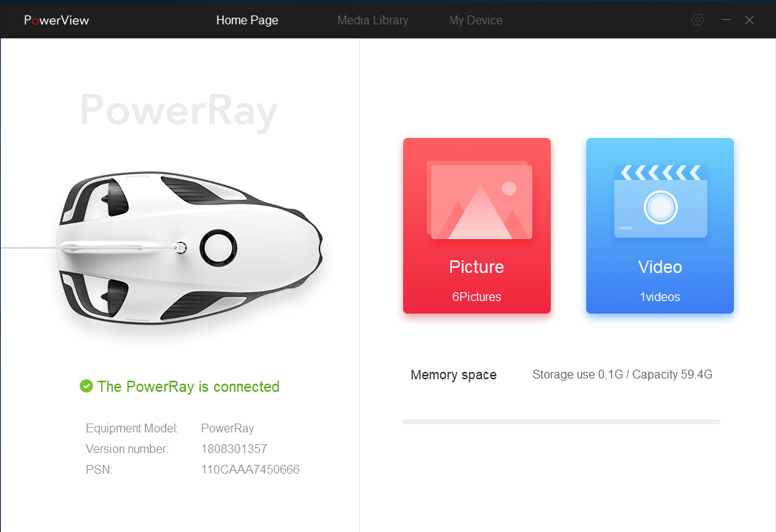Open the blue Video card
Screen dimensions: 776x532
click(659, 226)
